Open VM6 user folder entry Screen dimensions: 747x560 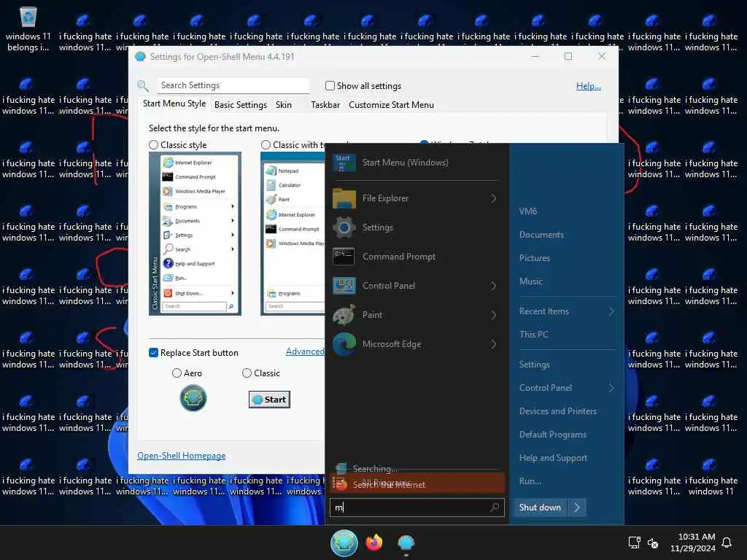coord(528,211)
